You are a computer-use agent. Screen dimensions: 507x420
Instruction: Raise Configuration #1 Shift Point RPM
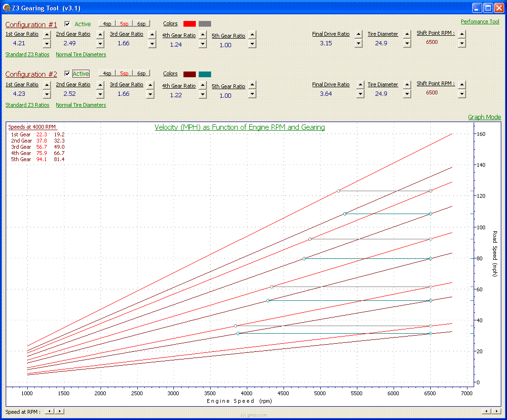(x=461, y=34)
